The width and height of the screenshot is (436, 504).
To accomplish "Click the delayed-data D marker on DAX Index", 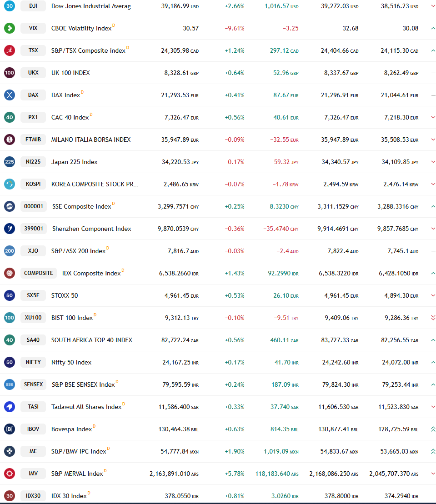I will (x=82, y=92).
